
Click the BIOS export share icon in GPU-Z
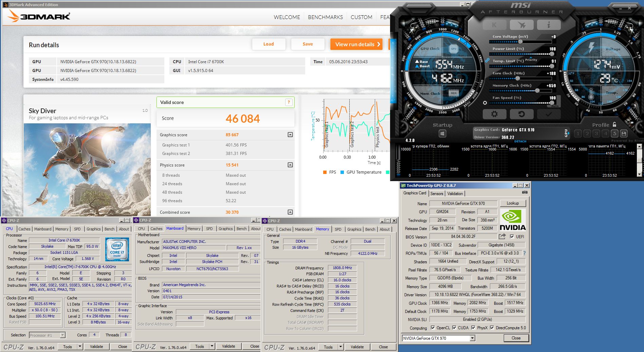[502, 236]
